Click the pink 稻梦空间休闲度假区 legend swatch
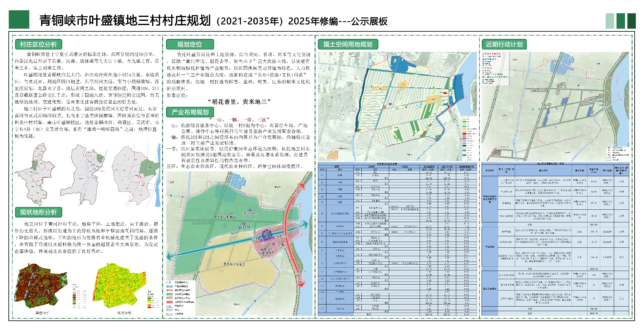The image size is (644, 331). (x=170, y=302)
